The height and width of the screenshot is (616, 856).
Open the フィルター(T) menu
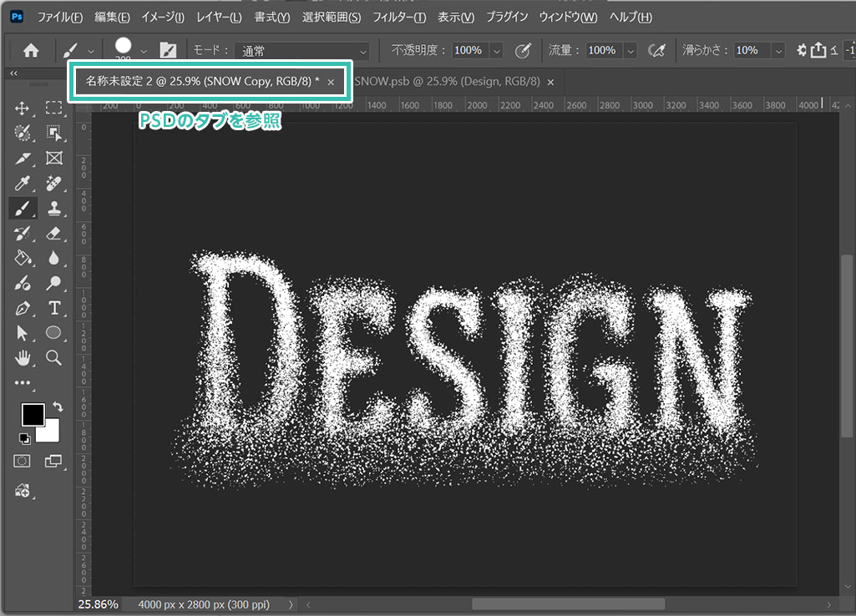399,17
